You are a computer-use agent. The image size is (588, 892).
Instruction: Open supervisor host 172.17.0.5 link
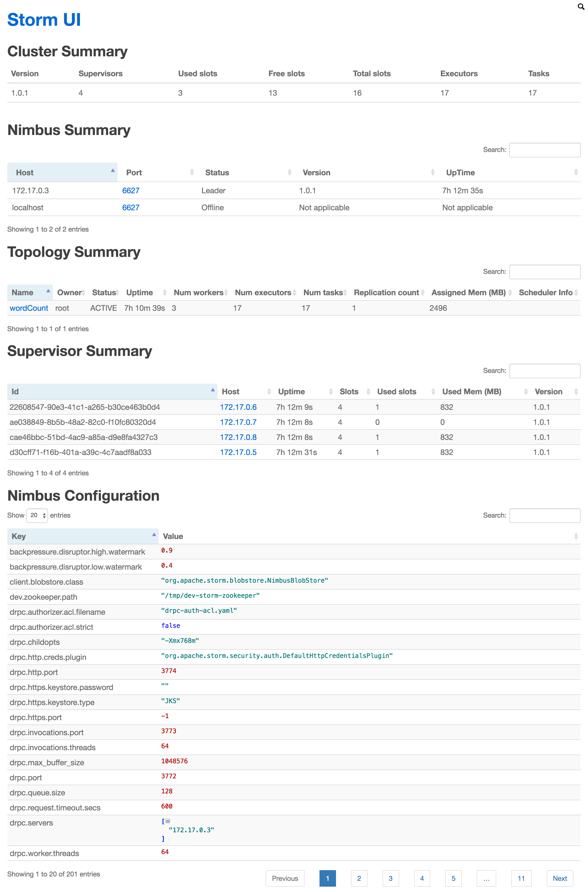(x=238, y=452)
